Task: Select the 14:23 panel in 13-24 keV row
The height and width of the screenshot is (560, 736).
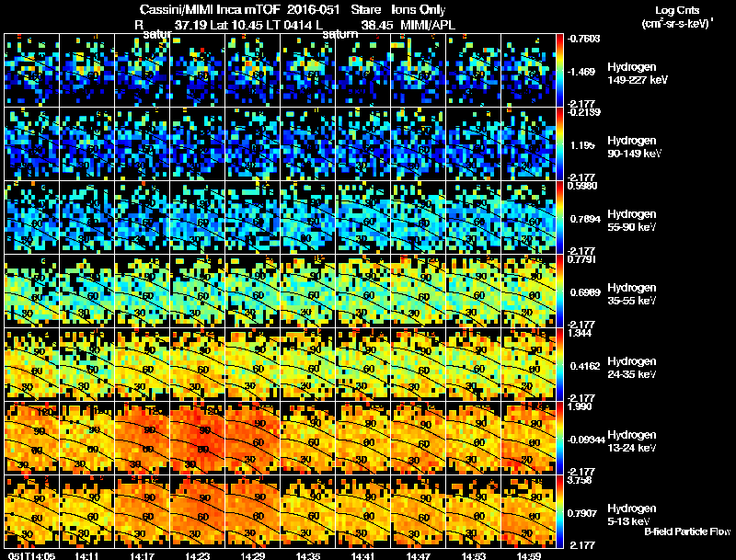Action: pos(198,438)
